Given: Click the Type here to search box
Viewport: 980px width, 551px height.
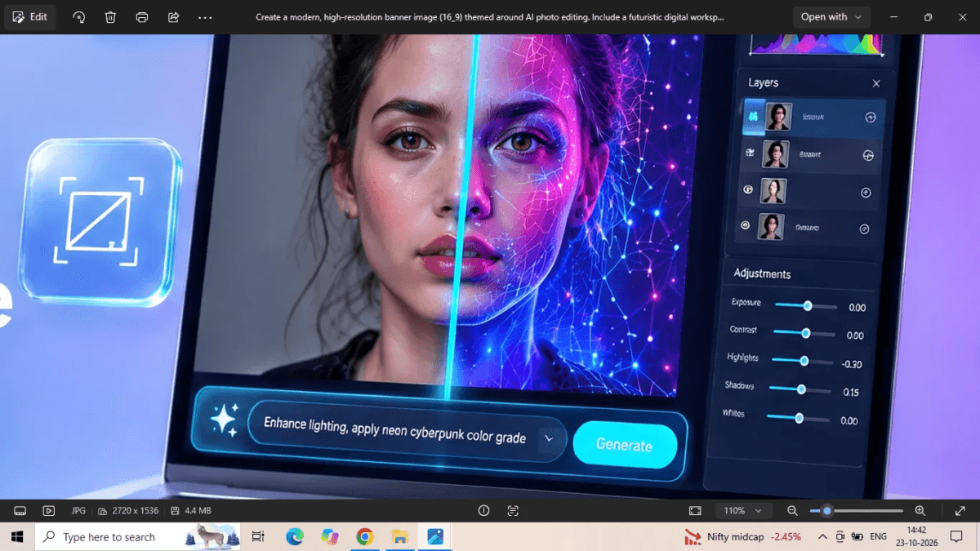Looking at the screenshot, I should click(x=139, y=536).
